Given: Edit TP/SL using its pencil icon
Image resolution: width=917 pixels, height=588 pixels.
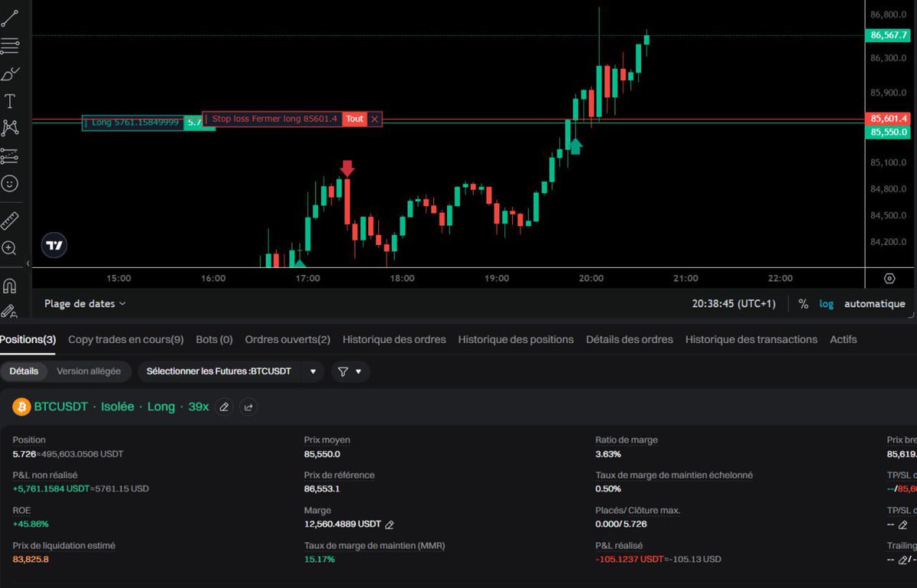Looking at the screenshot, I should (902, 525).
